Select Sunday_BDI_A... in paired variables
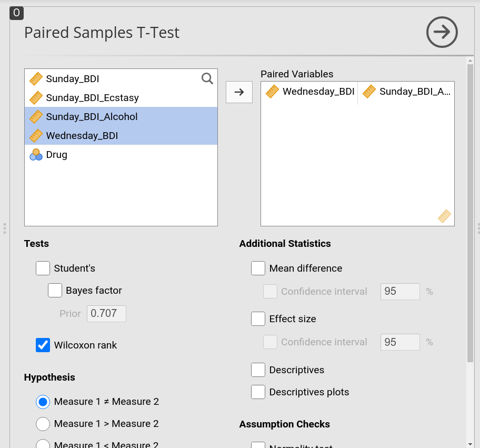The image size is (480, 448). (x=406, y=92)
